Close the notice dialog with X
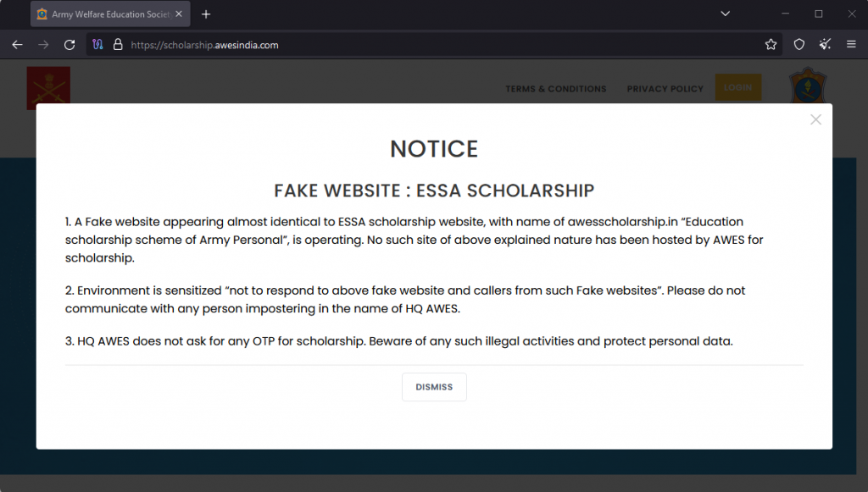868x492 pixels. [815, 120]
